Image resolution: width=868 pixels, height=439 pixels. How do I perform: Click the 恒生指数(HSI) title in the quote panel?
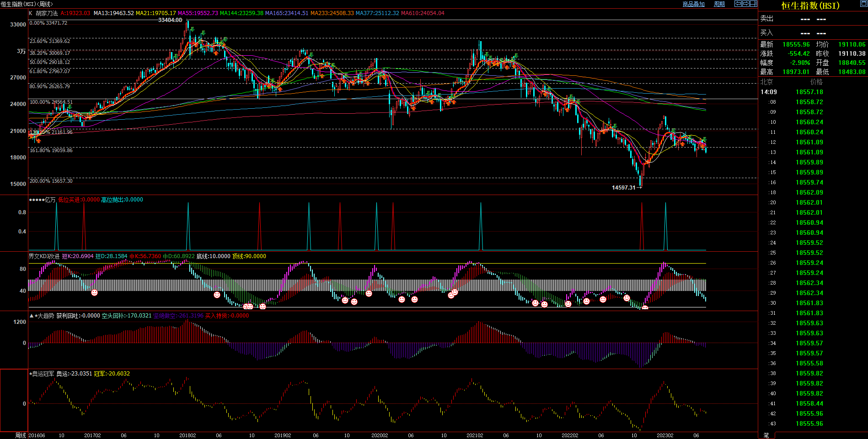point(810,5)
